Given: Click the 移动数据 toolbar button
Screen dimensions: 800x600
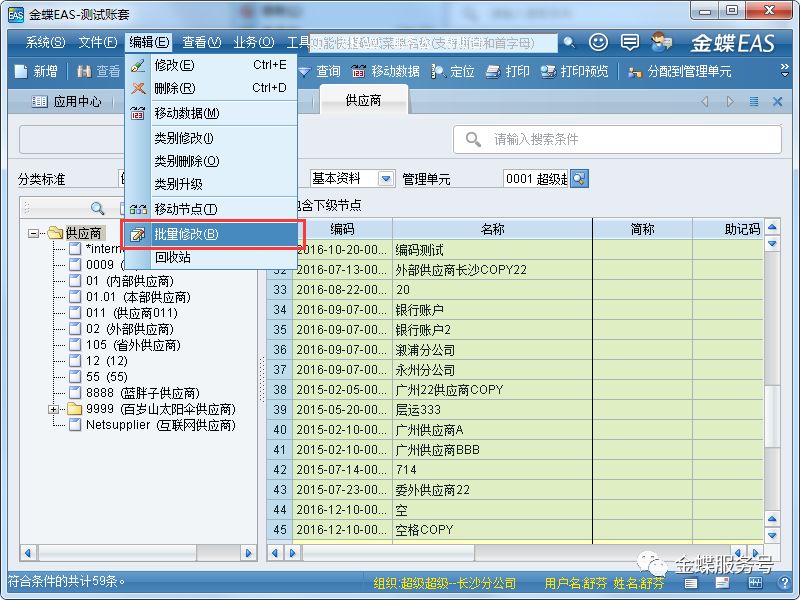Looking at the screenshot, I should point(386,71).
